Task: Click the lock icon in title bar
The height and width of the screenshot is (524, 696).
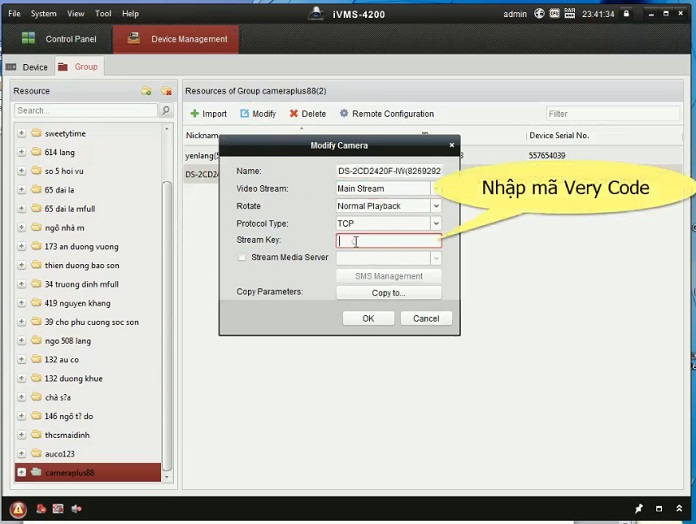Action: click(x=626, y=14)
